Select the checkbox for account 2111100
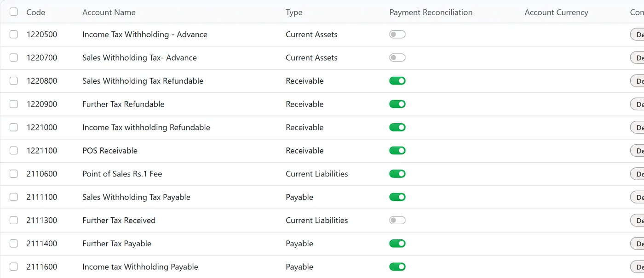This screenshot has height=278, width=644. pyautogui.click(x=14, y=197)
